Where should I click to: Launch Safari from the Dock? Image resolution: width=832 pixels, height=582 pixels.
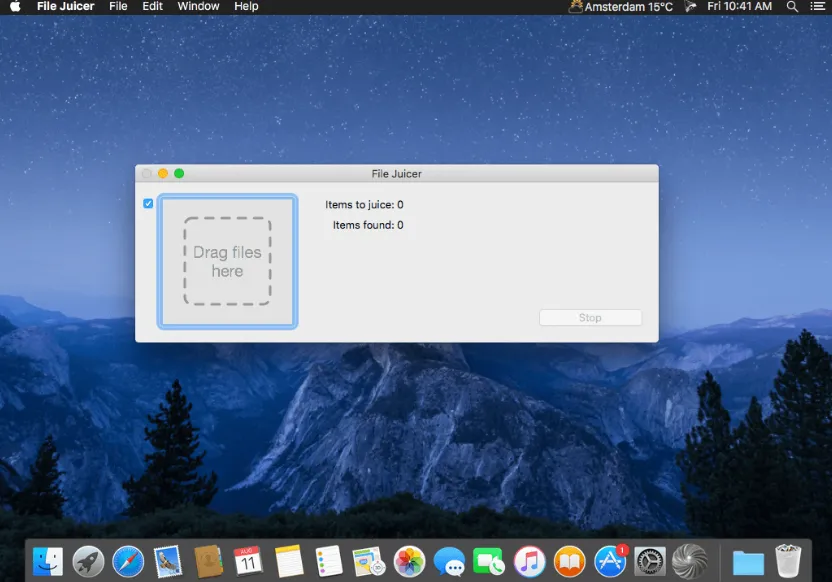click(x=128, y=561)
